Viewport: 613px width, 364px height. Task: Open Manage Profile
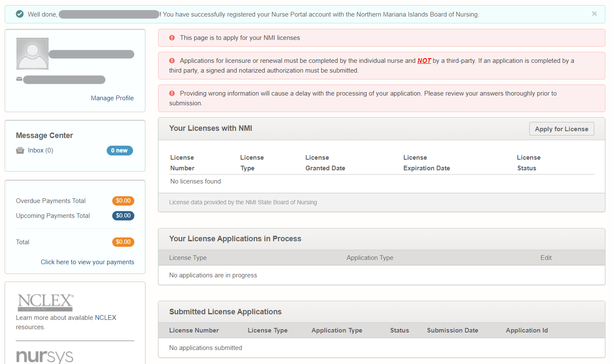pyautogui.click(x=112, y=98)
